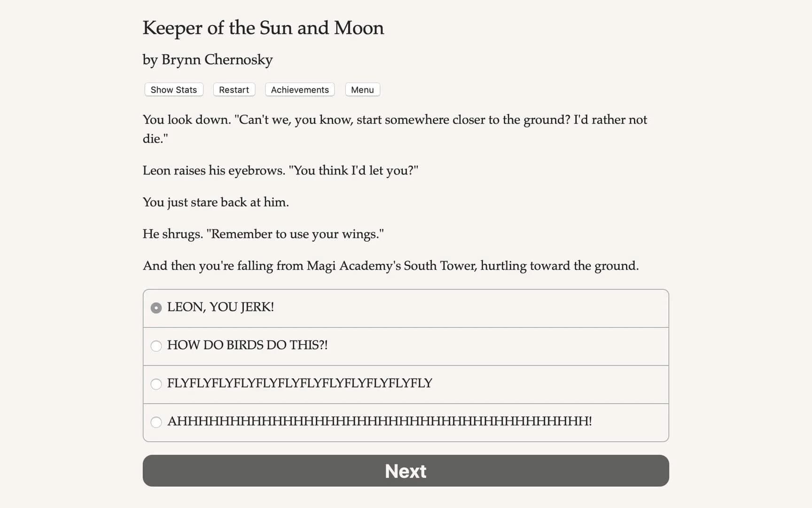Click the Next button to continue

coord(406,471)
